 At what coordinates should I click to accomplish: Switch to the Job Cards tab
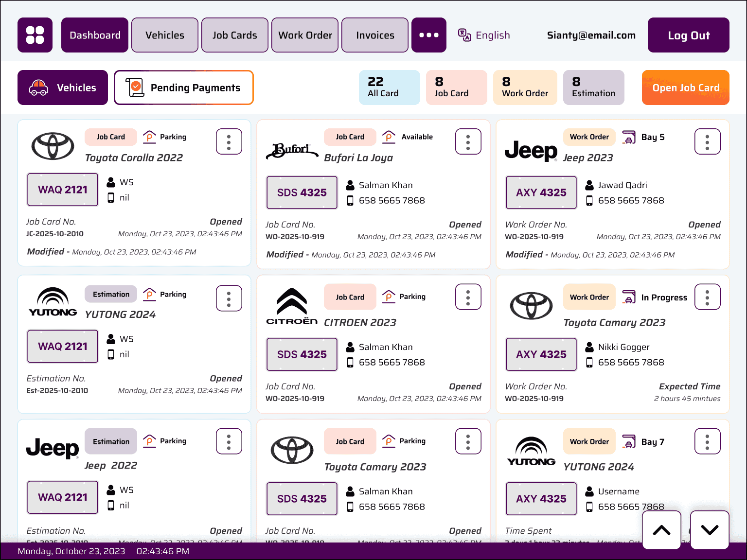coord(234,35)
